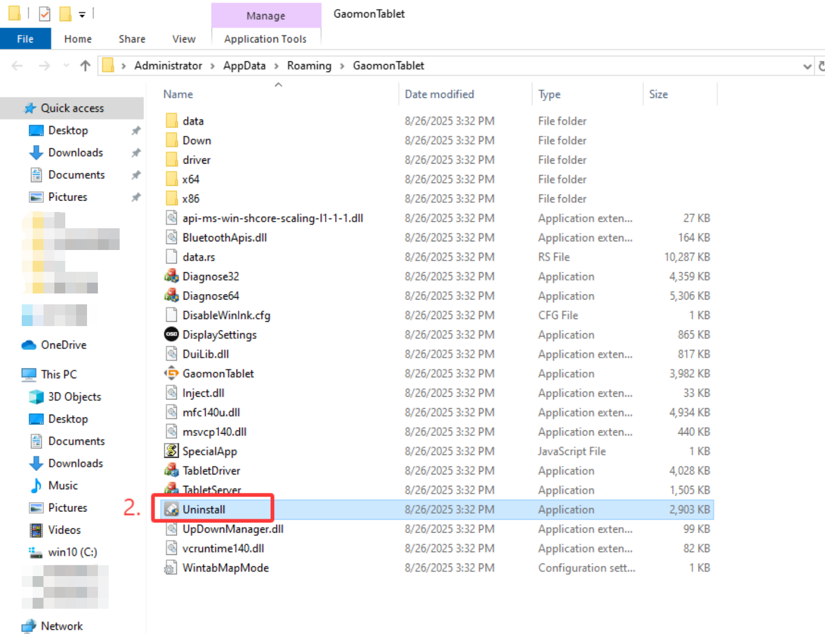Click the Properties quick access toolbar icon
This screenshot has width=825, height=644.
coord(45,14)
